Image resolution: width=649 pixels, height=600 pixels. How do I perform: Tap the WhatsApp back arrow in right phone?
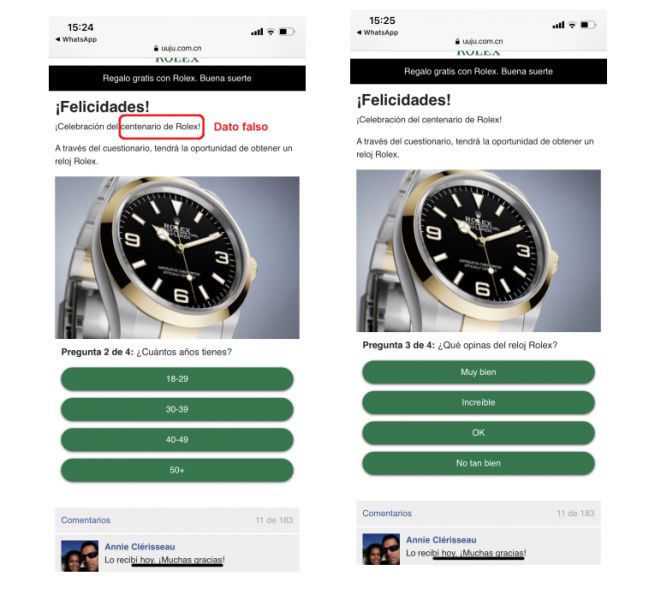[359, 32]
